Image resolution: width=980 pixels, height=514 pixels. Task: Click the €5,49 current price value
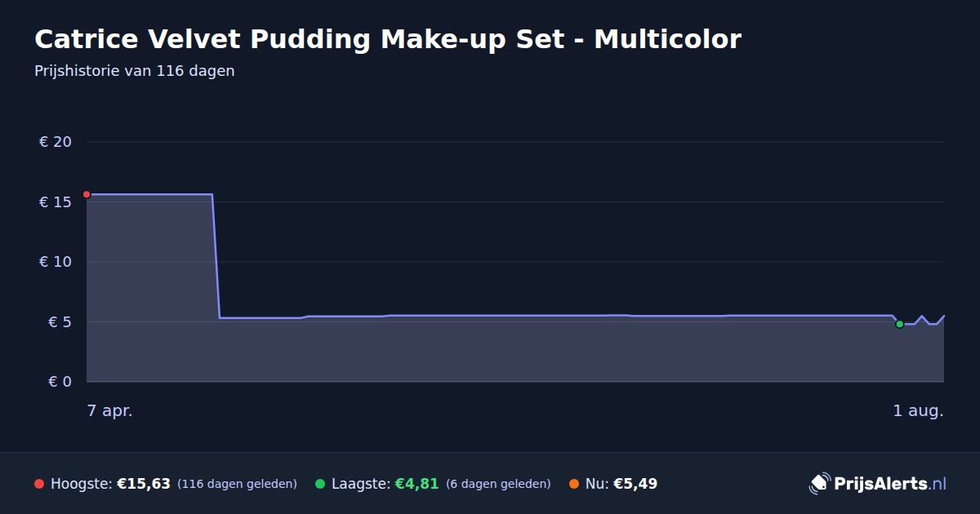[x=635, y=484]
